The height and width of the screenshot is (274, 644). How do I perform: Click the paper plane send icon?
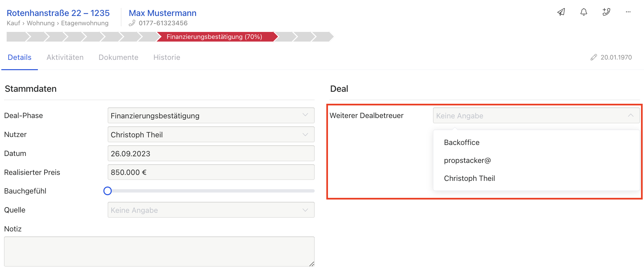[x=561, y=12]
